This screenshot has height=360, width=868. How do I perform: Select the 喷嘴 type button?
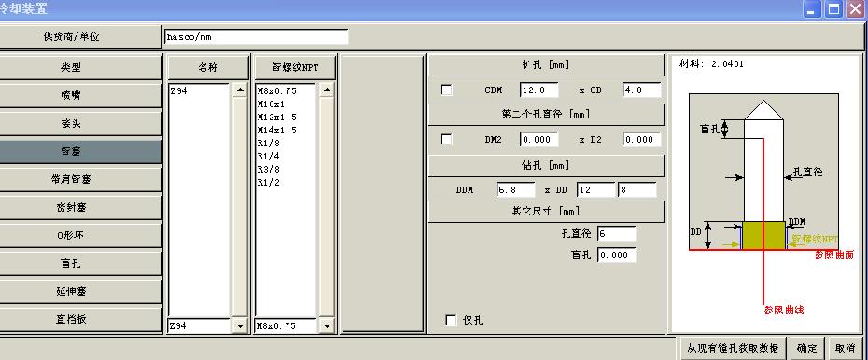pyautogui.click(x=81, y=95)
